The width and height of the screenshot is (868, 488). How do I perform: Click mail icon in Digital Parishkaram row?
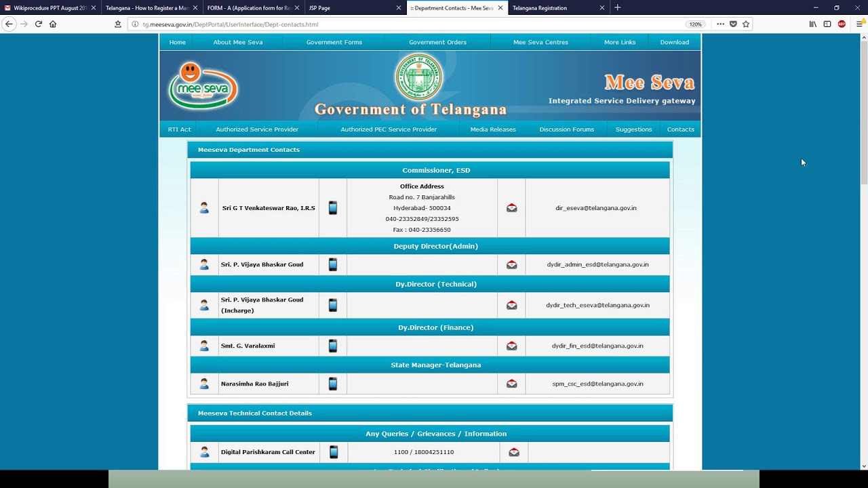[x=514, y=452]
